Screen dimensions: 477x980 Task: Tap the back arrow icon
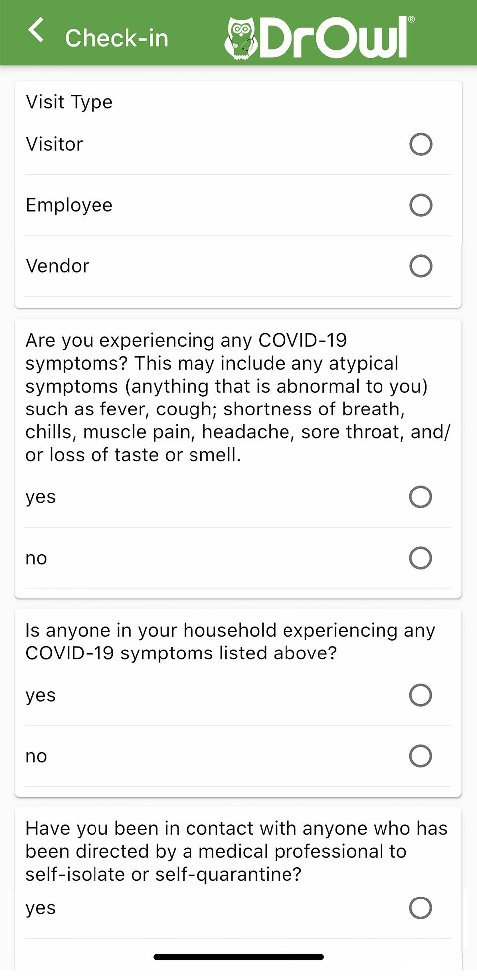pos(36,31)
